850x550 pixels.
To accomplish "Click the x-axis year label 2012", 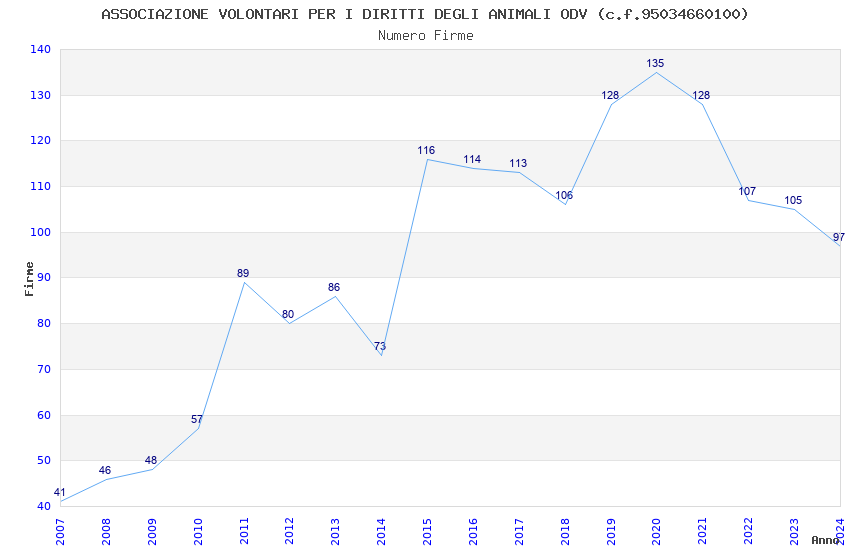I will point(289,532).
